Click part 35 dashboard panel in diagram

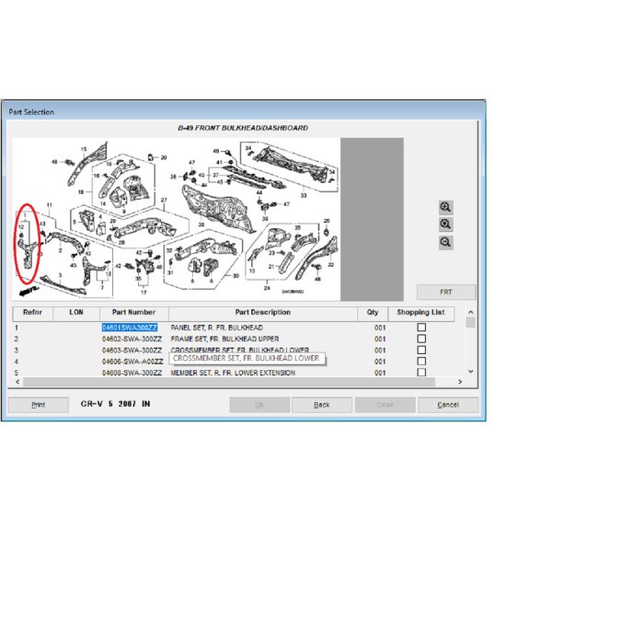click(218, 210)
